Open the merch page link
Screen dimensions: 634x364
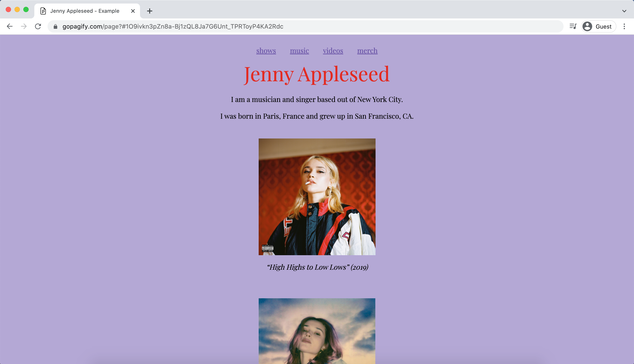pos(367,51)
